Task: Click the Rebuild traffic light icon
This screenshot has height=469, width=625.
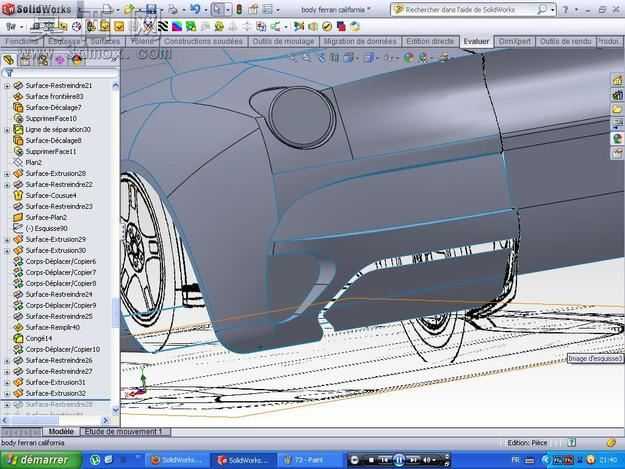Action: 239,9
